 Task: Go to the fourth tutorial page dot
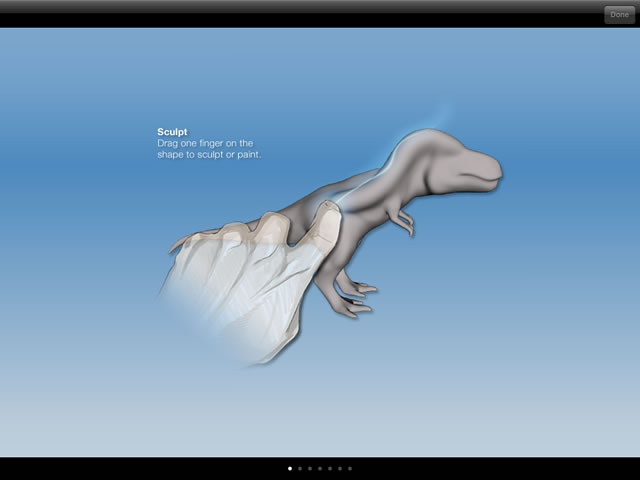(x=320, y=469)
